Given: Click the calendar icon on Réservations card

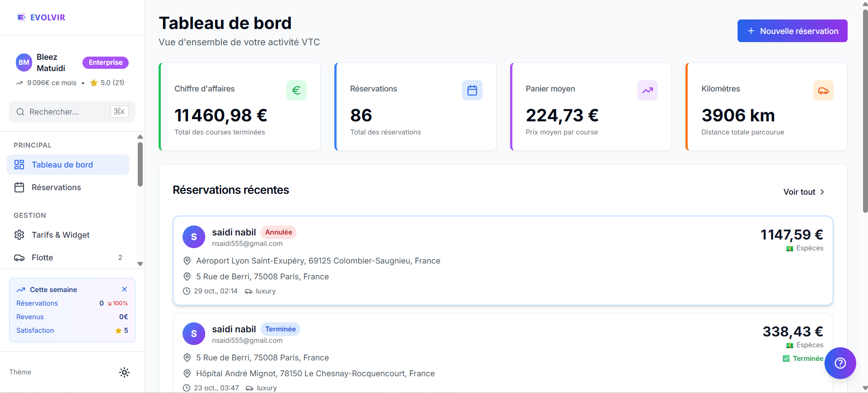Looking at the screenshot, I should [x=472, y=91].
